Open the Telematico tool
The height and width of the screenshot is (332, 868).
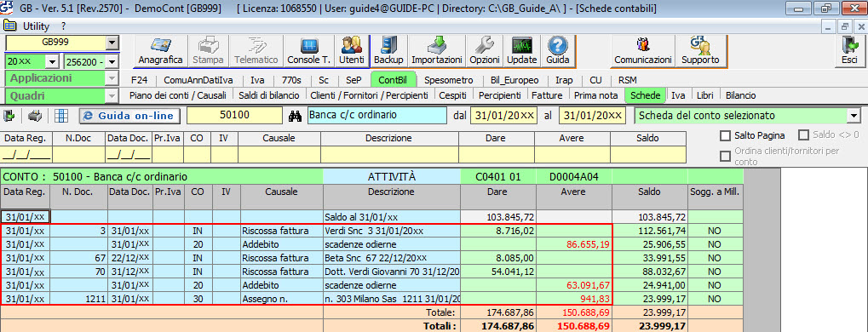tap(256, 50)
